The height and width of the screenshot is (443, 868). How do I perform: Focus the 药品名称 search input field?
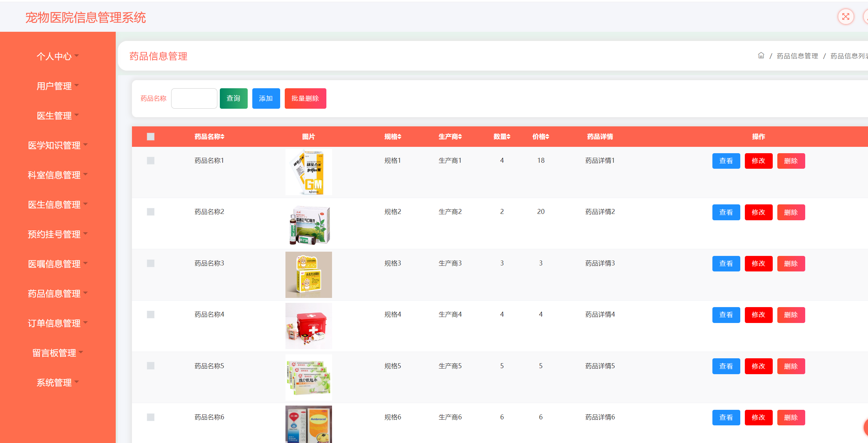point(194,98)
